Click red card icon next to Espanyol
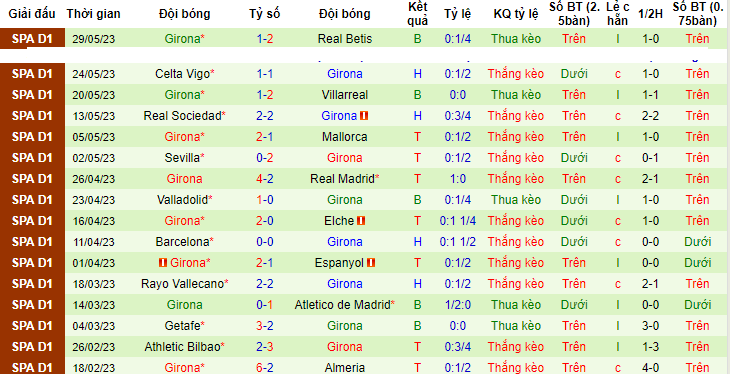The image size is (730, 374). click(x=371, y=263)
